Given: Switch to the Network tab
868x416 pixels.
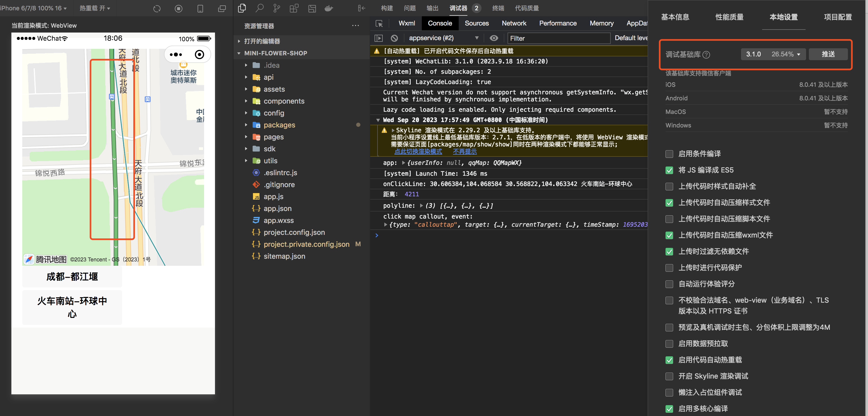Looking at the screenshot, I should coord(514,23).
